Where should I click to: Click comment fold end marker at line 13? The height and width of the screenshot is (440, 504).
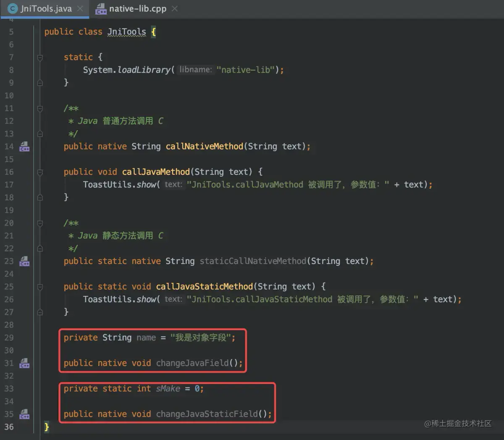click(40, 134)
